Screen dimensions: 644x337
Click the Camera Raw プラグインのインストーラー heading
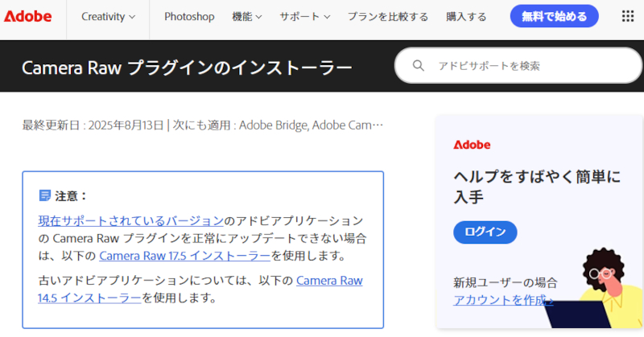coord(187,68)
